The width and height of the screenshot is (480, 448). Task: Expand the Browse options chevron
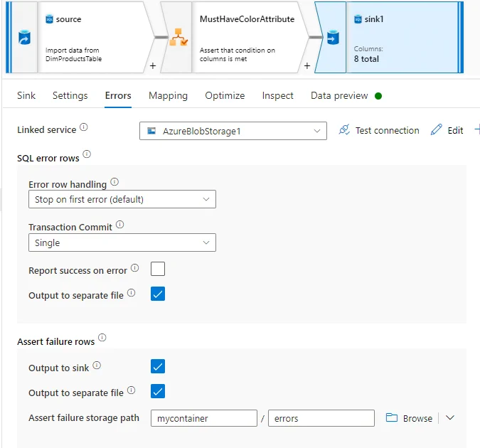click(x=450, y=418)
